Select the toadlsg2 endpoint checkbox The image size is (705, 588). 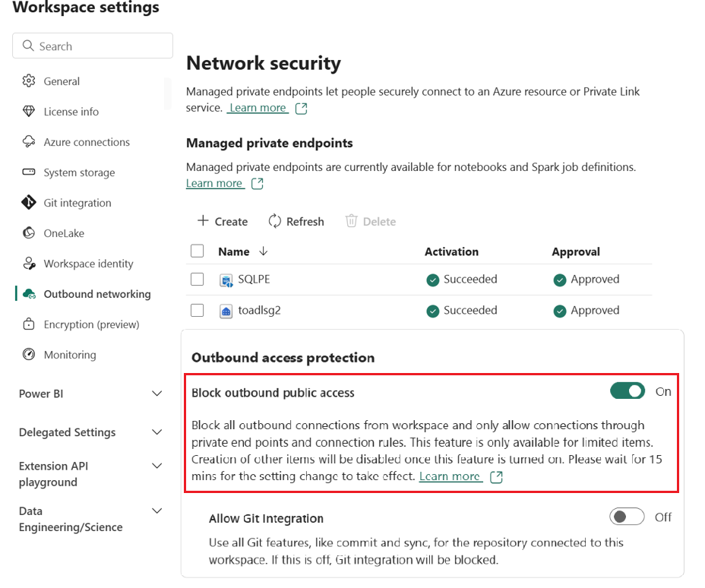[x=197, y=310]
